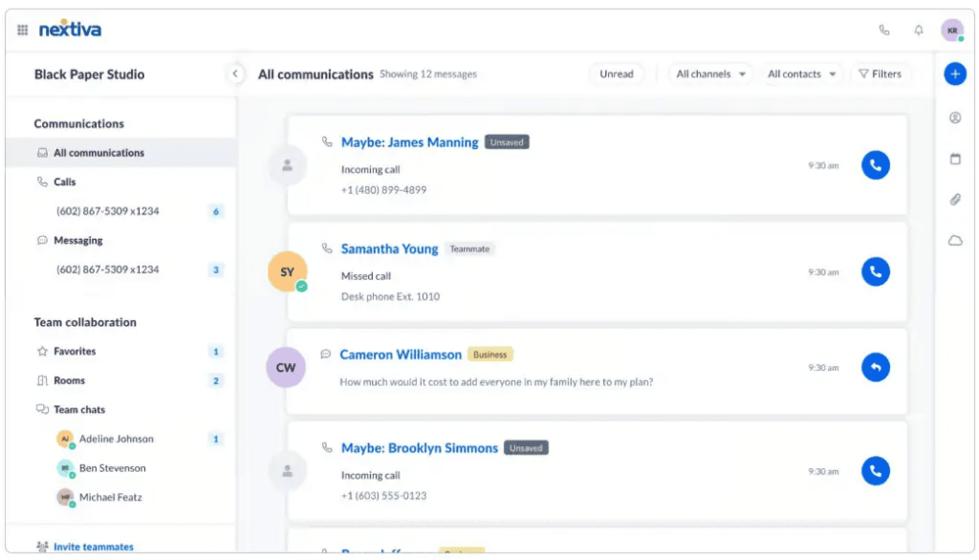
Task: Create new item with the blue plus icon
Action: pos(954,74)
